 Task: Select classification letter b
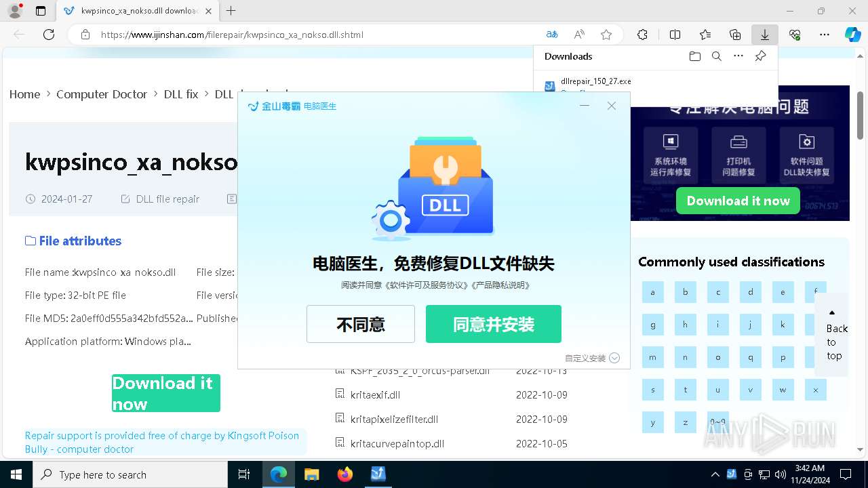[686, 292]
